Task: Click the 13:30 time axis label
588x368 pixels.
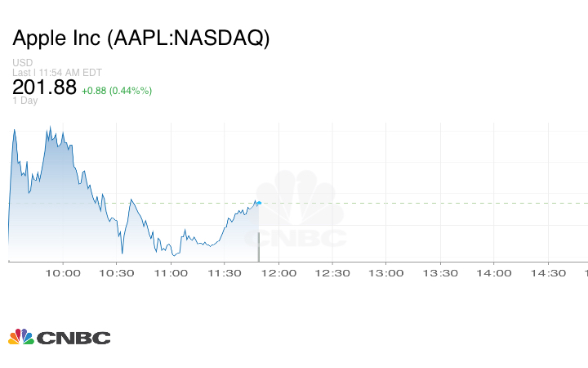Action: tap(440, 273)
